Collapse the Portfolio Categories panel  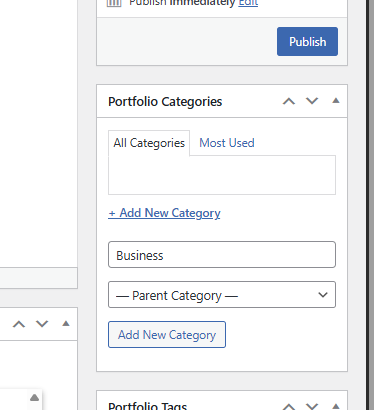pos(336,101)
